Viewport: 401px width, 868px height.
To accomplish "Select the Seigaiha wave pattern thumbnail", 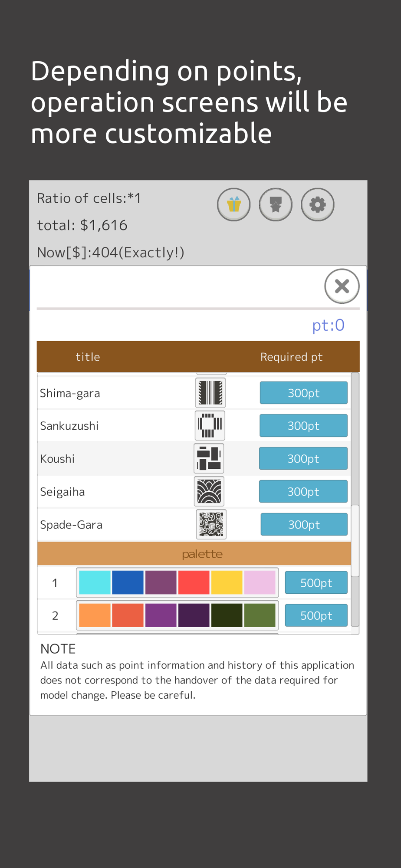I will 209,491.
